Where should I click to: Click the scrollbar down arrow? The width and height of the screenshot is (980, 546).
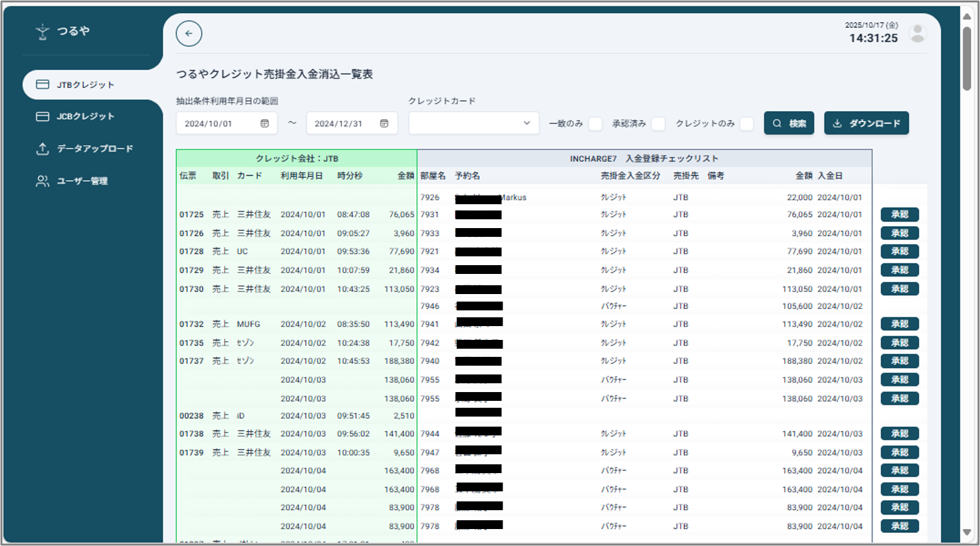(967, 532)
